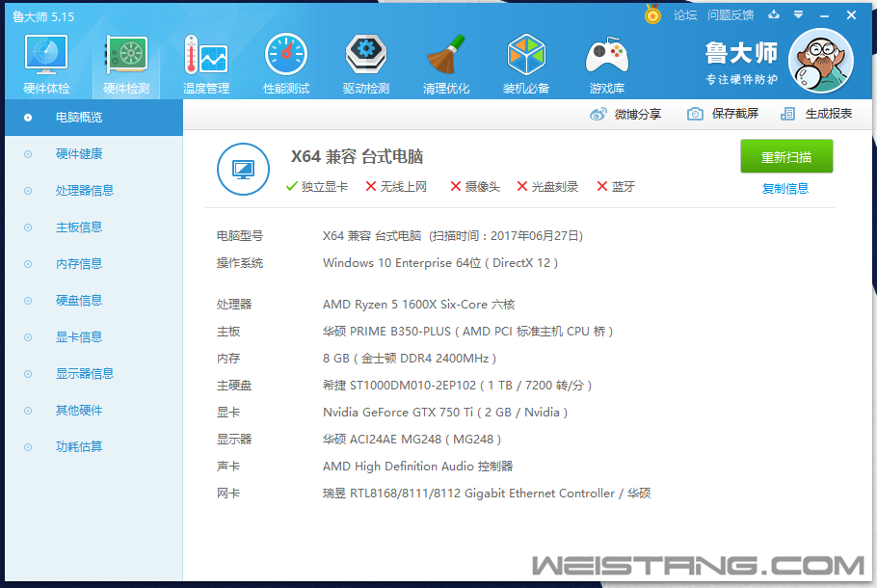
Task: Select 内存信息 sidebar item
Action: click(x=94, y=264)
